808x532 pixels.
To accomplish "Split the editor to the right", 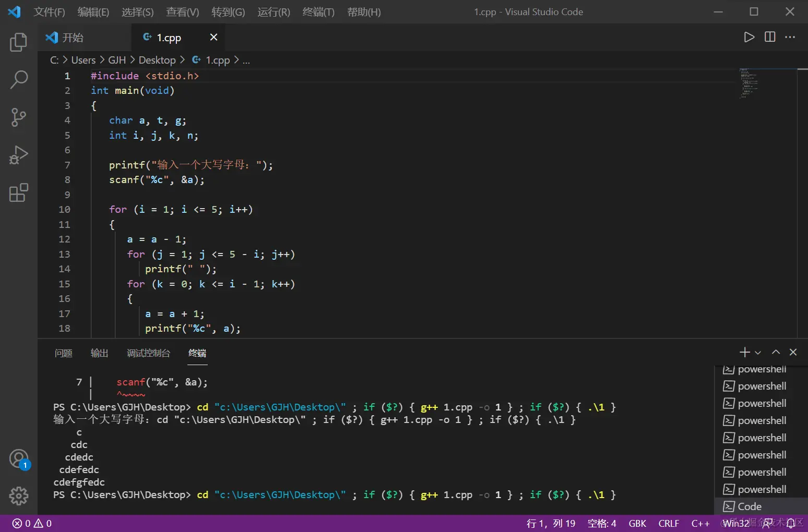I will click(770, 37).
